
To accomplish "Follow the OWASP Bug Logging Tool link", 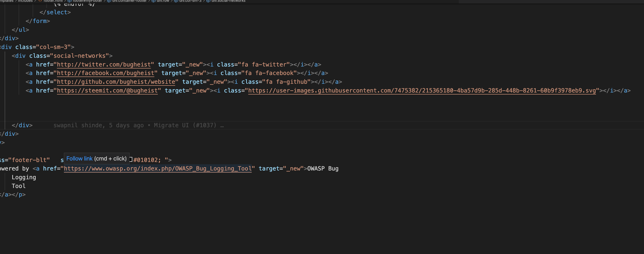I will tap(158, 168).
